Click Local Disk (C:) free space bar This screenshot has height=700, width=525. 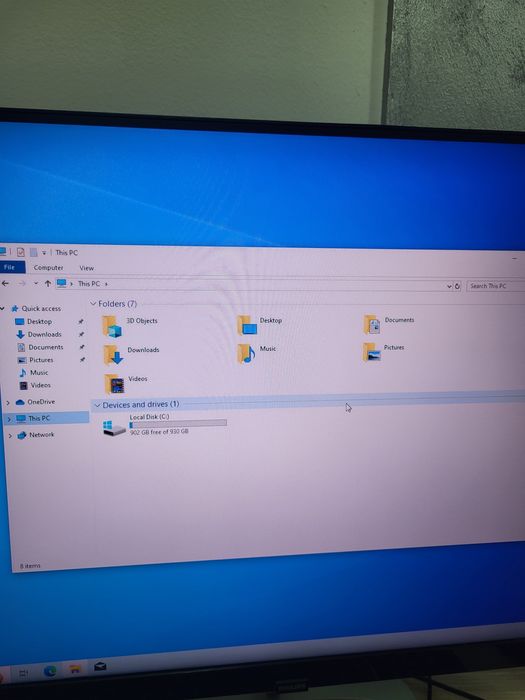pos(178,424)
